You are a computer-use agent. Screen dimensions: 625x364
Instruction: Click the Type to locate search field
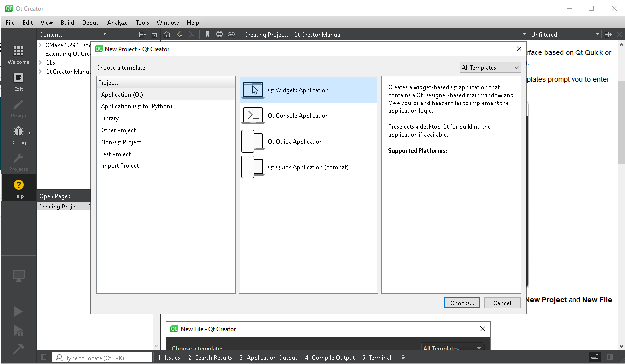click(102, 357)
